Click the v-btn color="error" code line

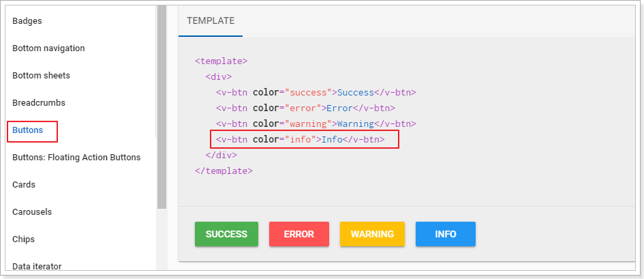[x=306, y=108]
